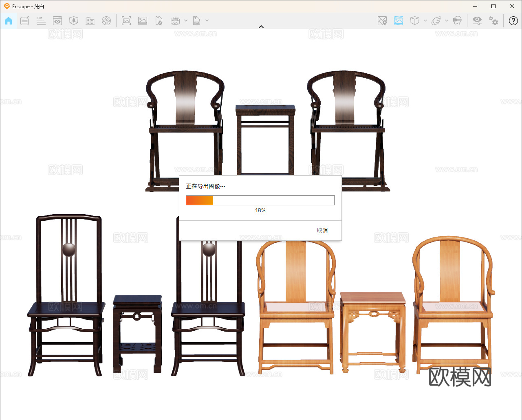522x420 pixels.
Task: Switch navigation with the wing fly icon
Action: 436,21
